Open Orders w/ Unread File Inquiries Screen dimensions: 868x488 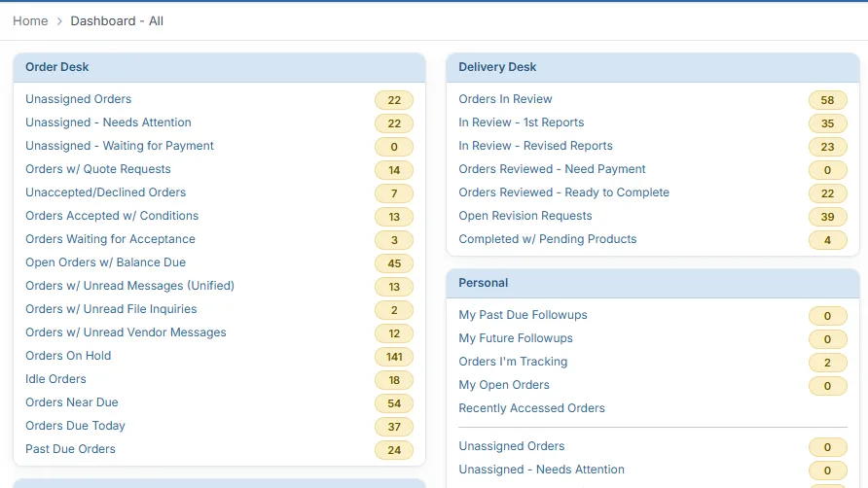[x=111, y=309]
